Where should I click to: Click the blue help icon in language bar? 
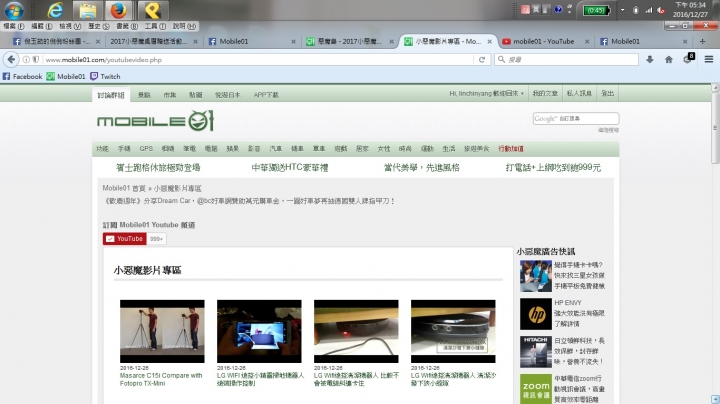[558, 9]
